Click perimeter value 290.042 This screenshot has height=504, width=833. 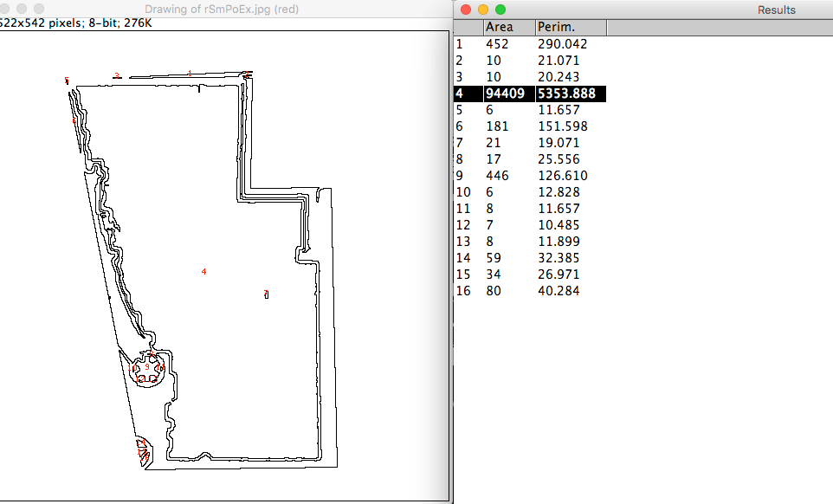coord(562,44)
